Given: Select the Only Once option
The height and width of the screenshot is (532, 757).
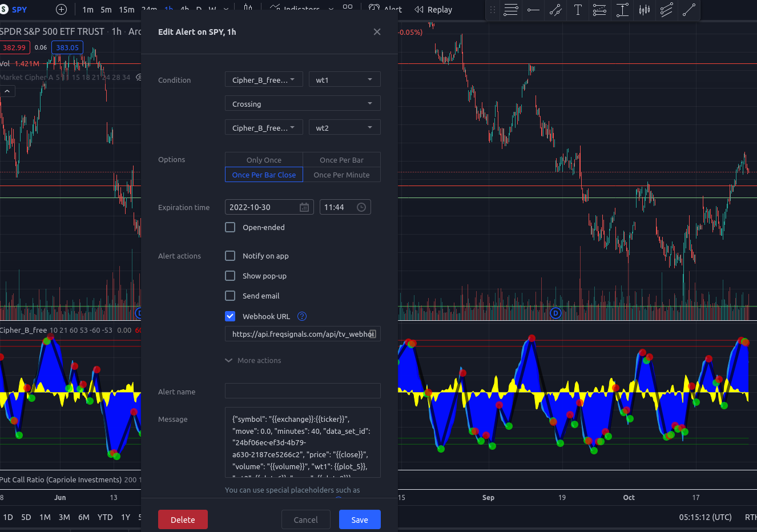Looking at the screenshot, I should tap(264, 160).
